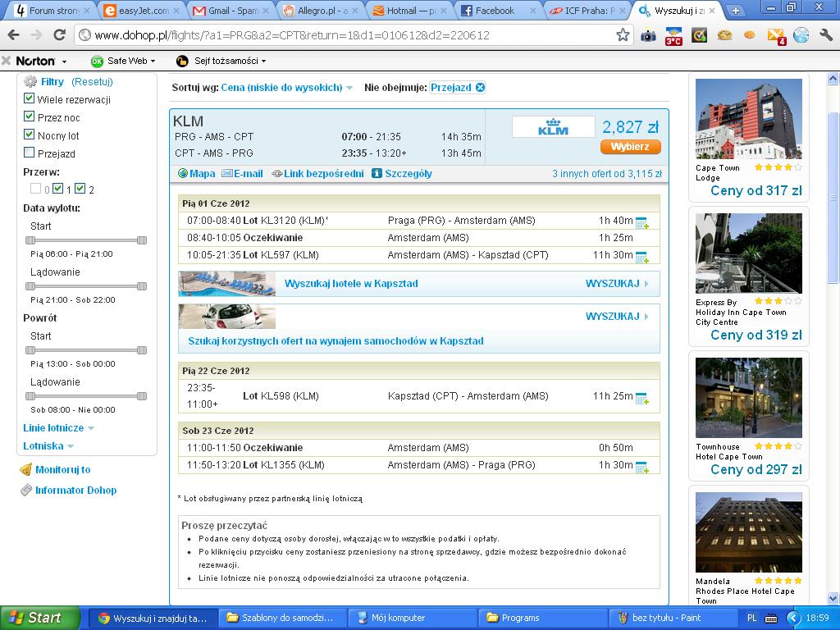Screen dimensions: 840x630
Task: Click the orange Wybierz button
Action: [631, 147]
